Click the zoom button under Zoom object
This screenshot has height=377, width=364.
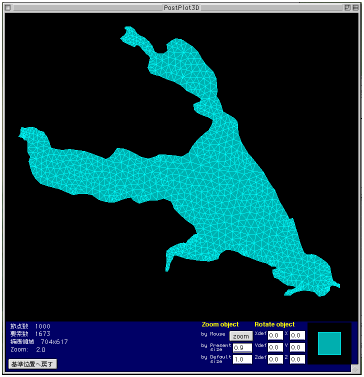click(241, 336)
